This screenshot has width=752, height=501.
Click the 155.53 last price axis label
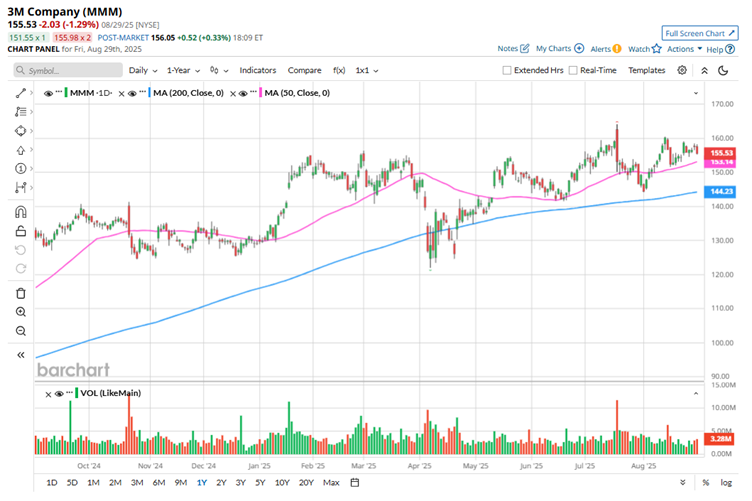pos(720,153)
